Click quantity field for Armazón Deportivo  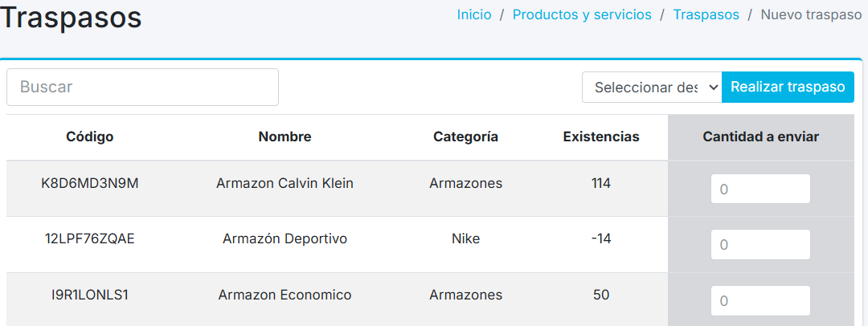760,245
